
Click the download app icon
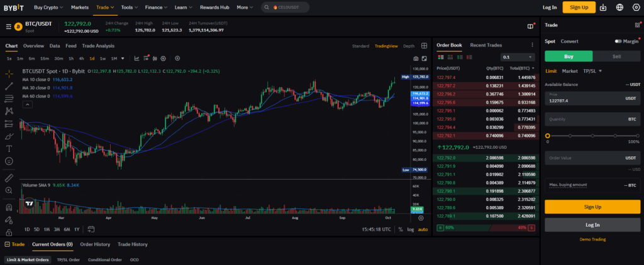point(603,8)
